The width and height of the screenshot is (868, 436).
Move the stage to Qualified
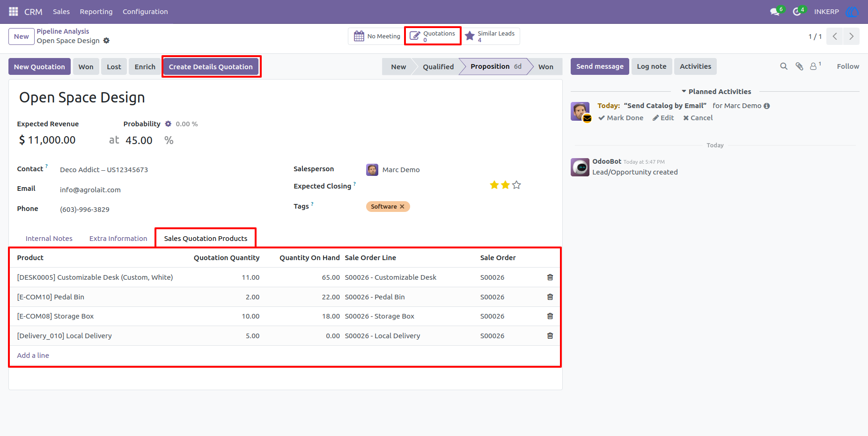point(438,67)
